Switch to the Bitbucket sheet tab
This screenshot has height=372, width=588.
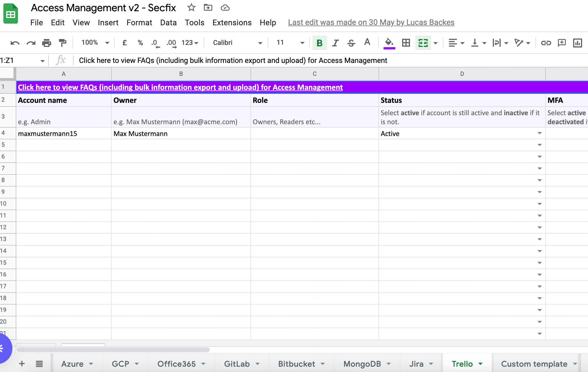[301, 364]
